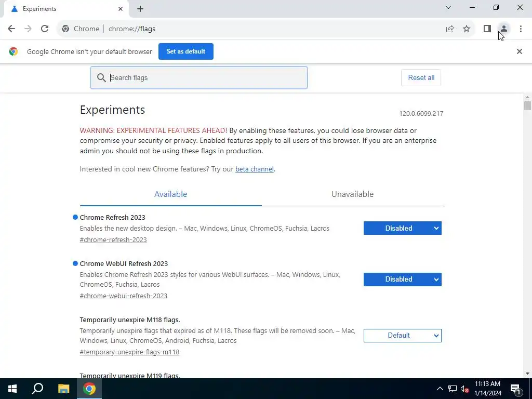Open the #chrome-refresh-2023 anchor link

pos(113,240)
